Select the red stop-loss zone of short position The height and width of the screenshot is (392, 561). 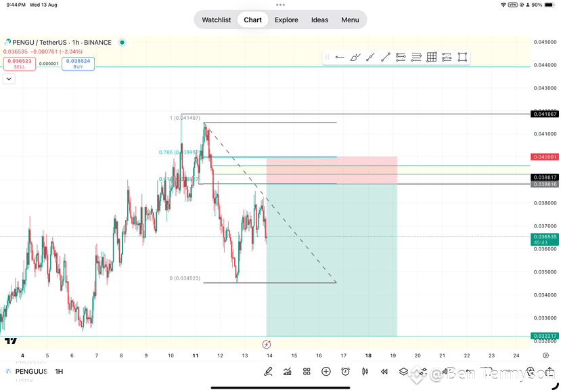pyautogui.click(x=332, y=171)
